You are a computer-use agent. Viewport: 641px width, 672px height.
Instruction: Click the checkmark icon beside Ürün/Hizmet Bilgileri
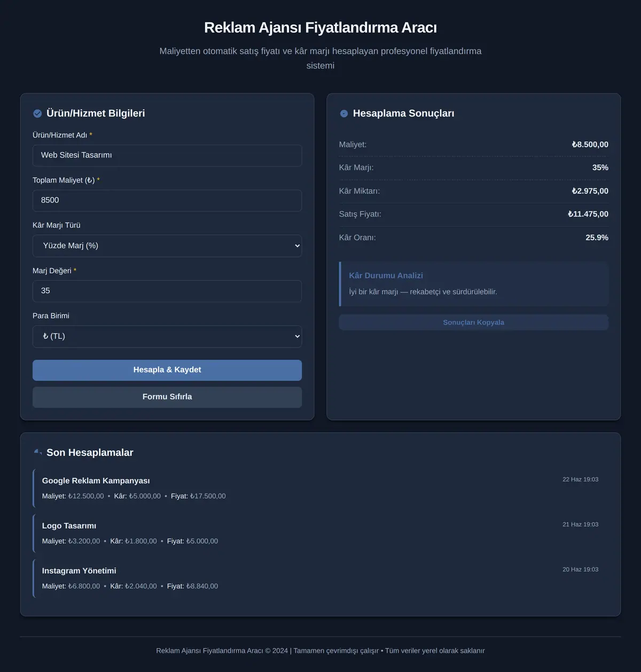point(37,114)
